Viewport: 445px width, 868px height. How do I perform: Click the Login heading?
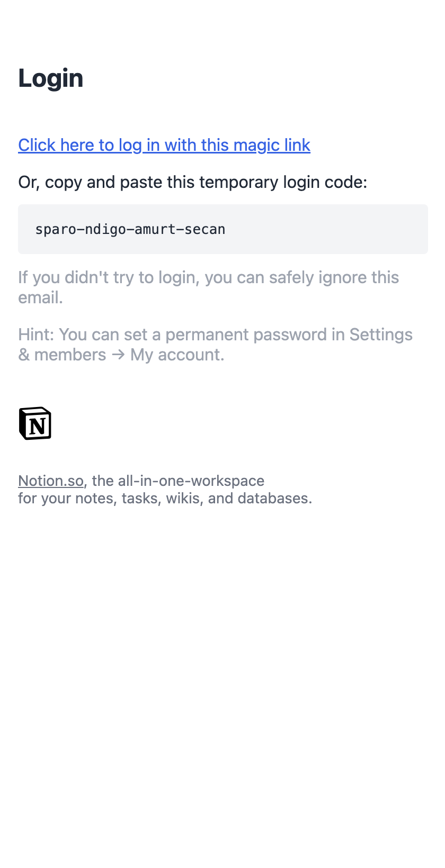[x=51, y=78]
